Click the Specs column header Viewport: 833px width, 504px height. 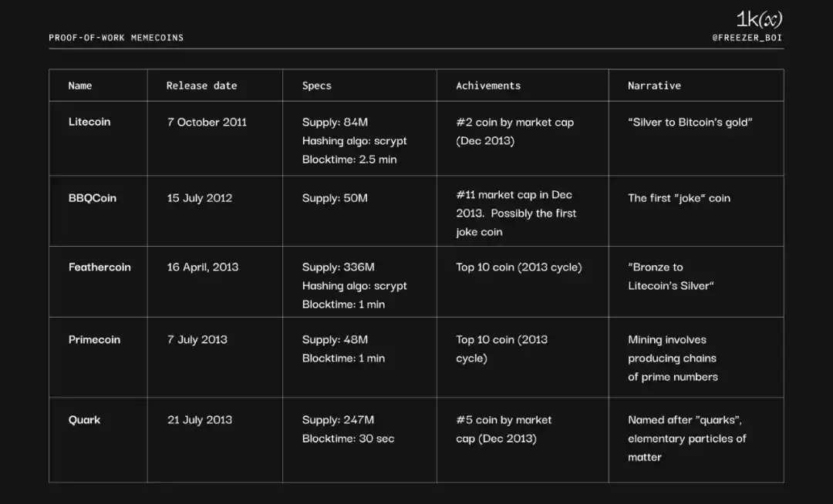point(317,86)
